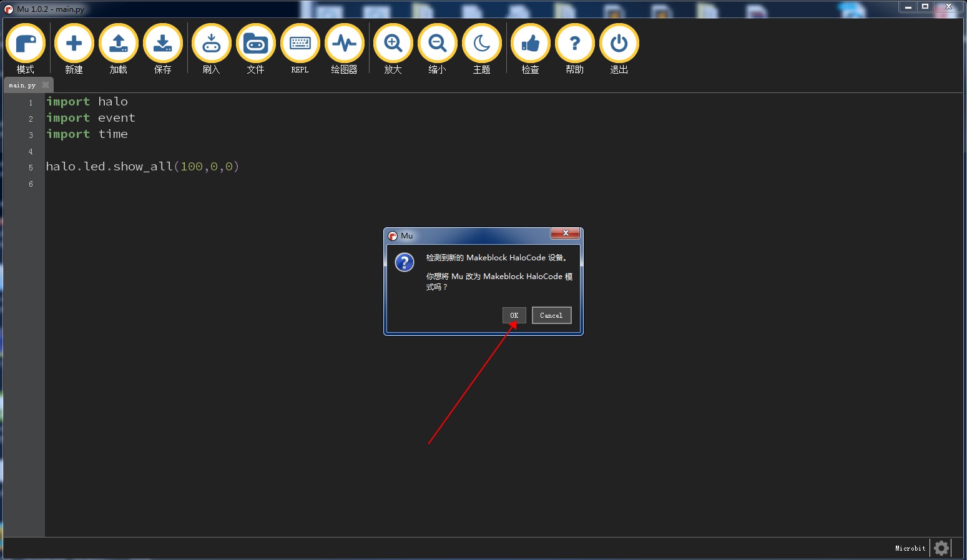Flash code to device with 刷入
Image resolution: width=967 pixels, height=560 pixels.
tap(211, 49)
